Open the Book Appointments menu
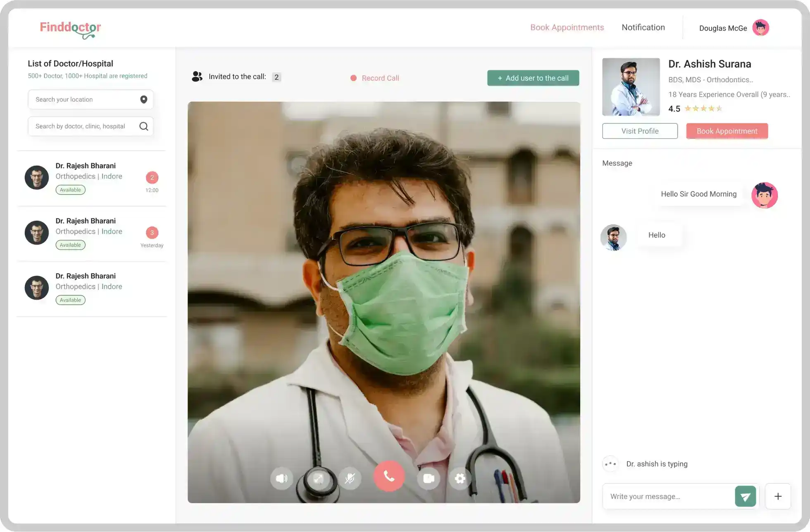This screenshot has width=810, height=532. pos(567,27)
